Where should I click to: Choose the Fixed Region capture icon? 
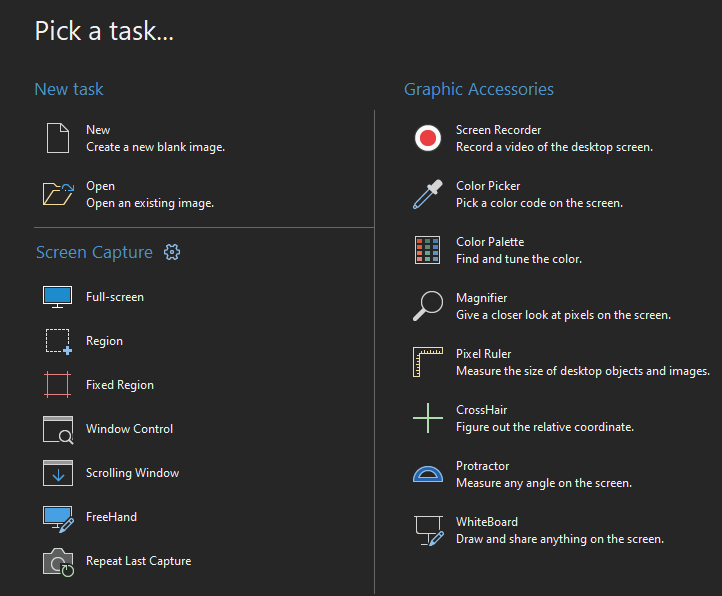click(x=58, y=385)
